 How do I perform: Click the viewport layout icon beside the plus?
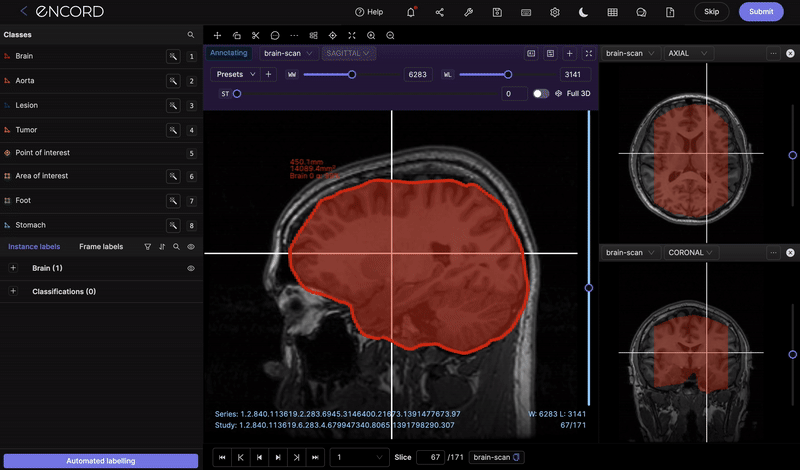551,54
